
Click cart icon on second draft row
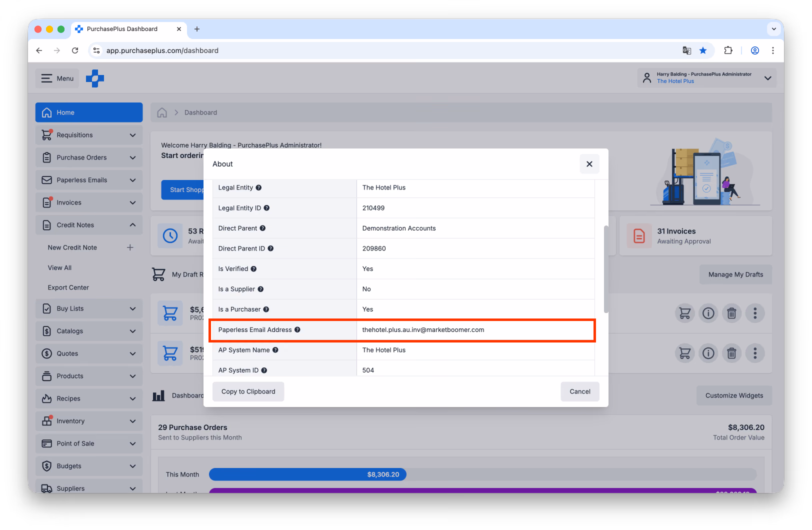pos(684,353)
